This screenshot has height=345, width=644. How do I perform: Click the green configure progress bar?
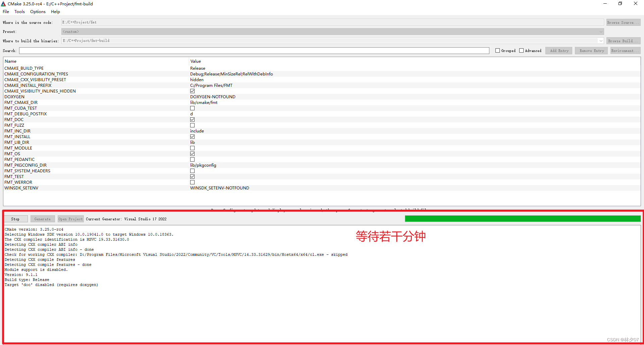pos(523,219)
